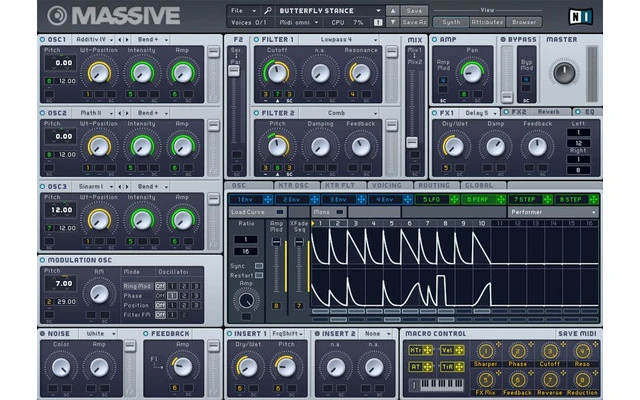Open the OSC1 Additiv IV wavetable dropdown

[94, 40]
